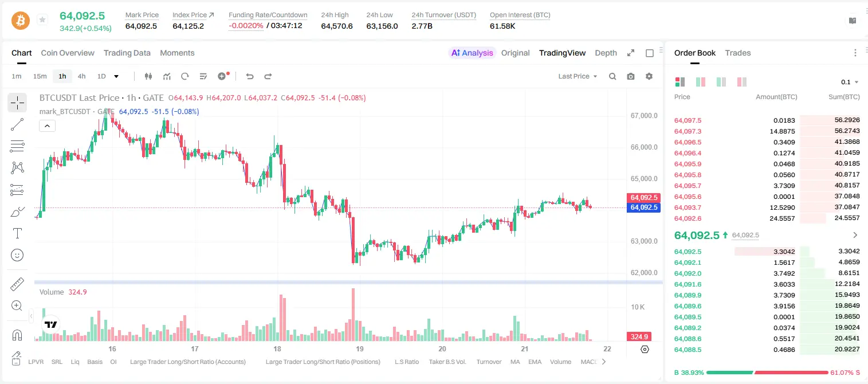The image size is (868, 384).
Task: Open the Last Price dropdown
Action: pyautogui.click(x=578, y=76)
